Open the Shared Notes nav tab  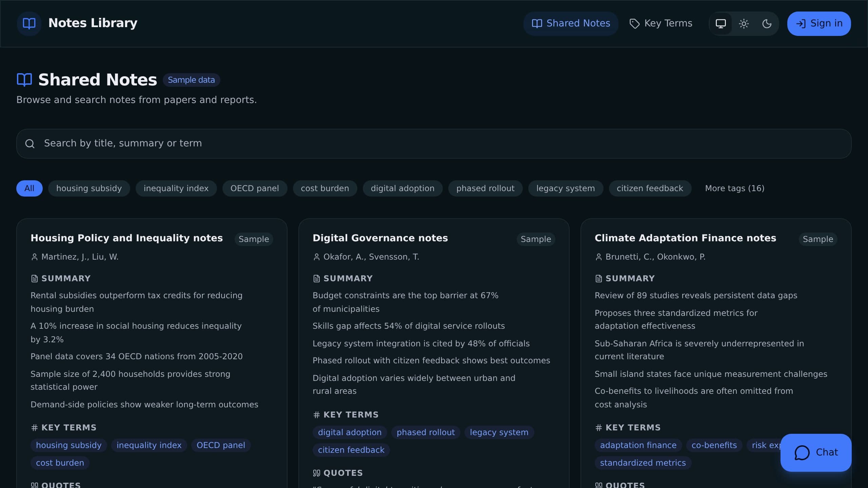(x=571, y=23)
